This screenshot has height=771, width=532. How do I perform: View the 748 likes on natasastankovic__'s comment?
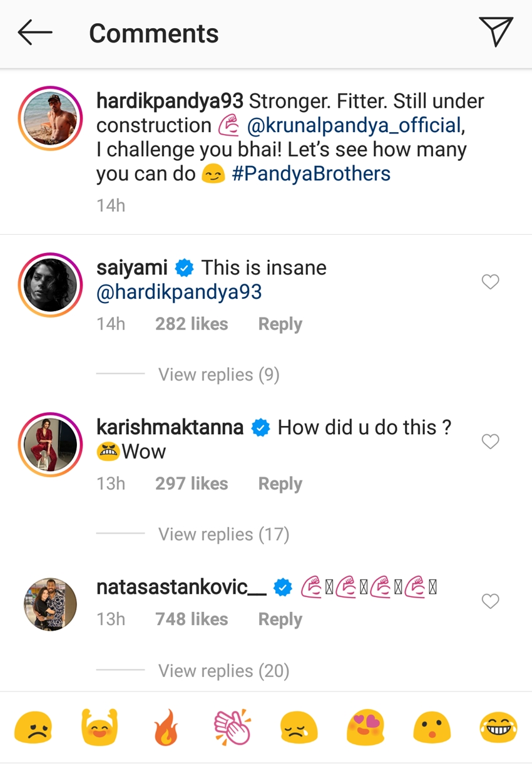pos(192,619)
